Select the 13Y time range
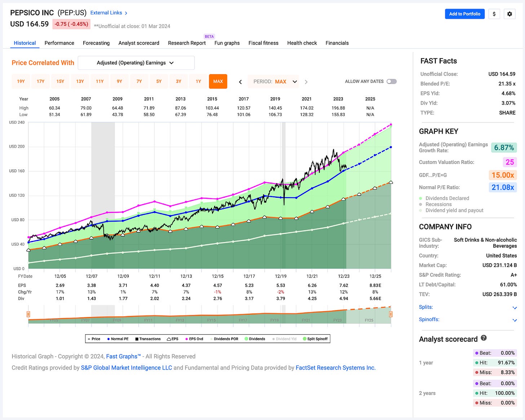Image resolution: width=525 pixels, height=420 pixels. pos(80,81)
